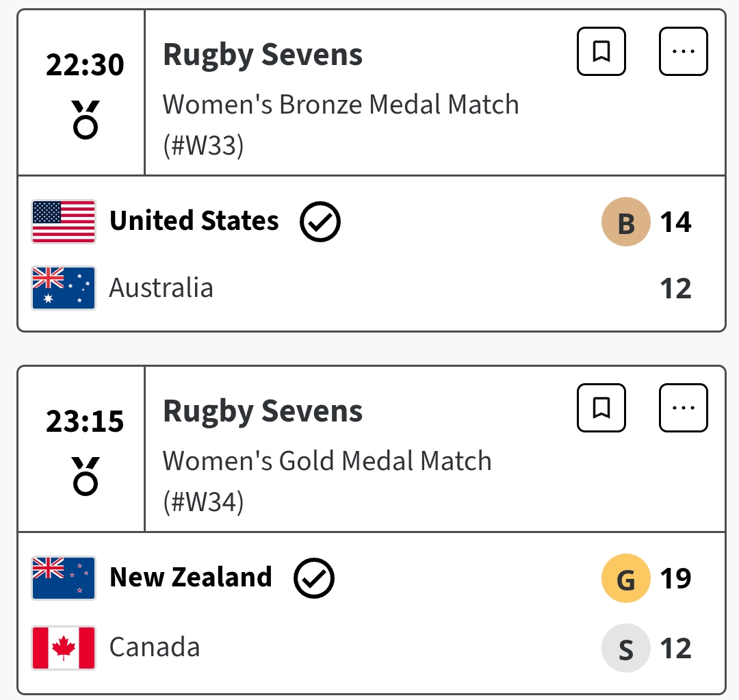Click the Canada flag icon
The image size is (739, 700).
coord(64,647)
